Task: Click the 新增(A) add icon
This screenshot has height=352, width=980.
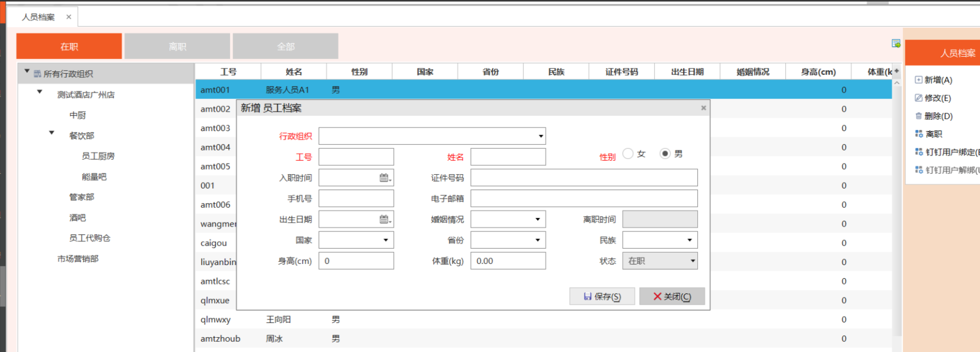Action: tap(918, 80)
